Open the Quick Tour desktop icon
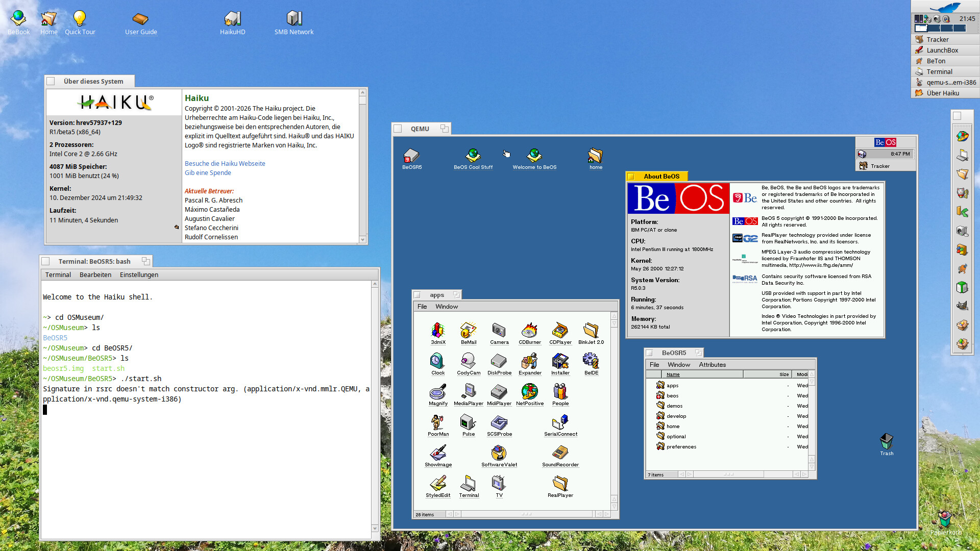 80,19
